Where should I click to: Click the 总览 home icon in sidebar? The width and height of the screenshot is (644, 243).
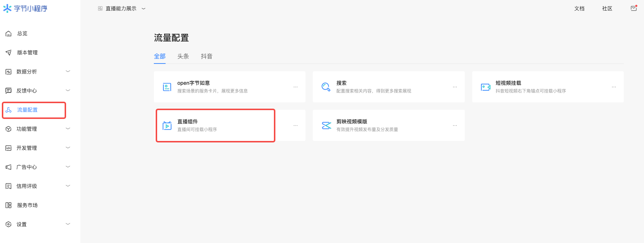pos(8,33)
